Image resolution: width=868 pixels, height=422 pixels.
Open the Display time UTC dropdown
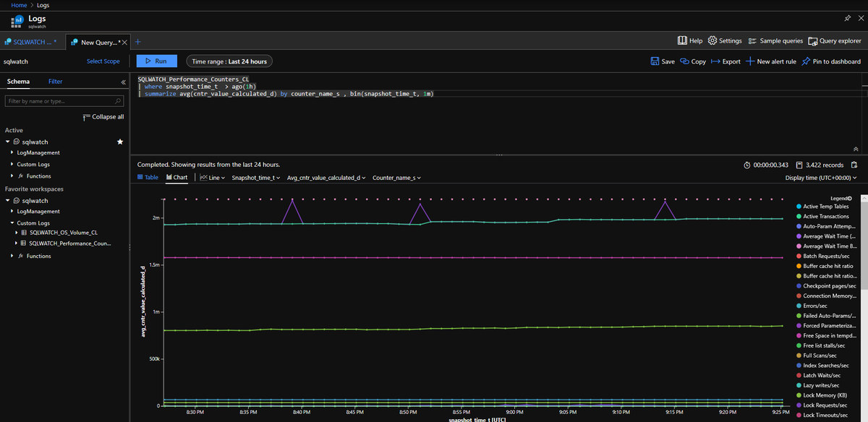coord(821,178)
